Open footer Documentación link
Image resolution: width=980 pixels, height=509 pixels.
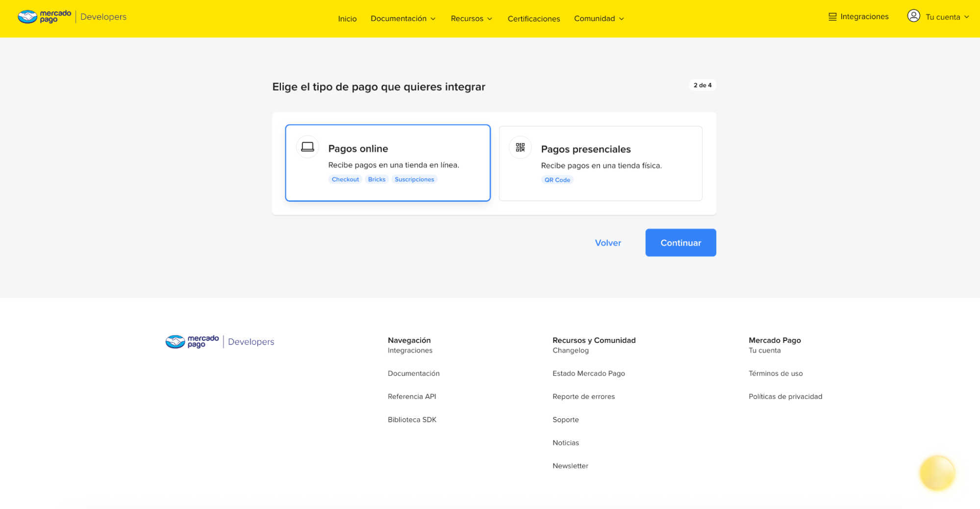tap(413, 373)
